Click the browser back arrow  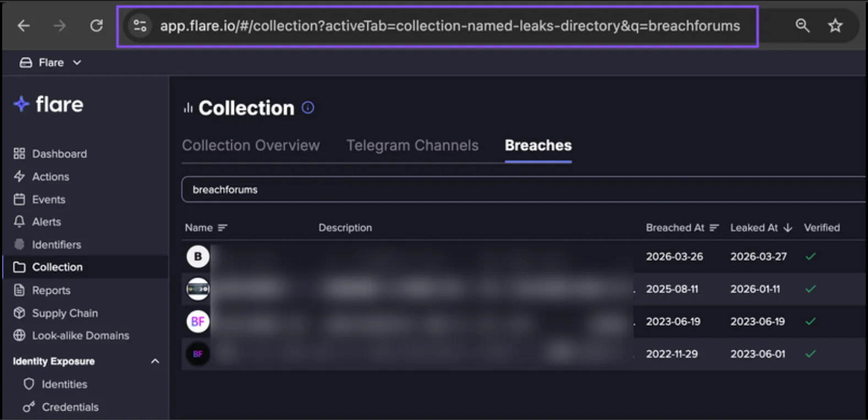(x=24, y=25)
